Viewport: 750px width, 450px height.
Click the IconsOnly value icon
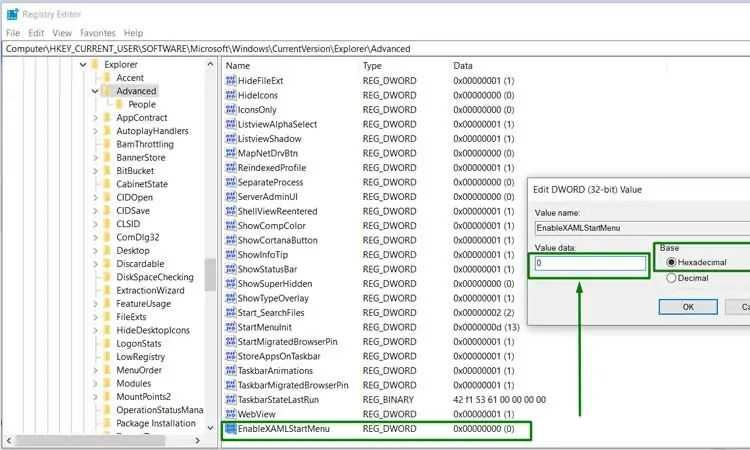click(231, 110)
